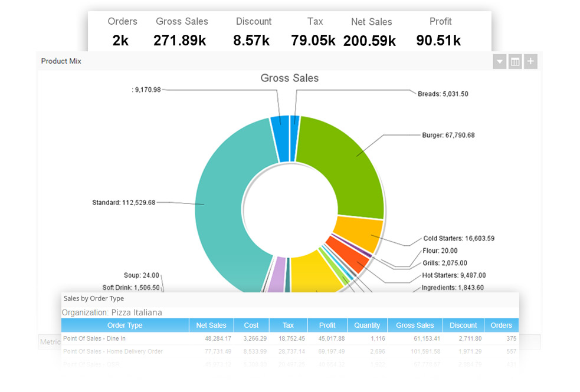Click the Dine In profit 45,017.88 cell
The image size is (580, 392).
(332, 338)
